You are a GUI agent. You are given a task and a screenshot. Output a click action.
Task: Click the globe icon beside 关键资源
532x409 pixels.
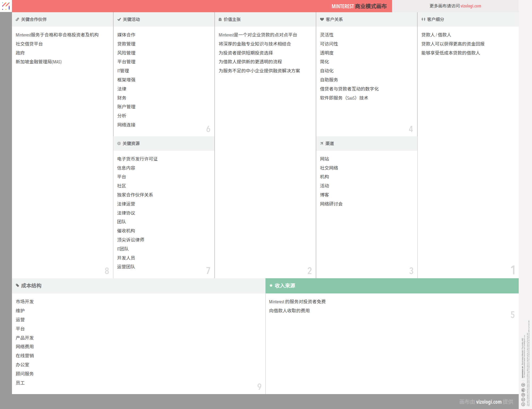point(119,144)
